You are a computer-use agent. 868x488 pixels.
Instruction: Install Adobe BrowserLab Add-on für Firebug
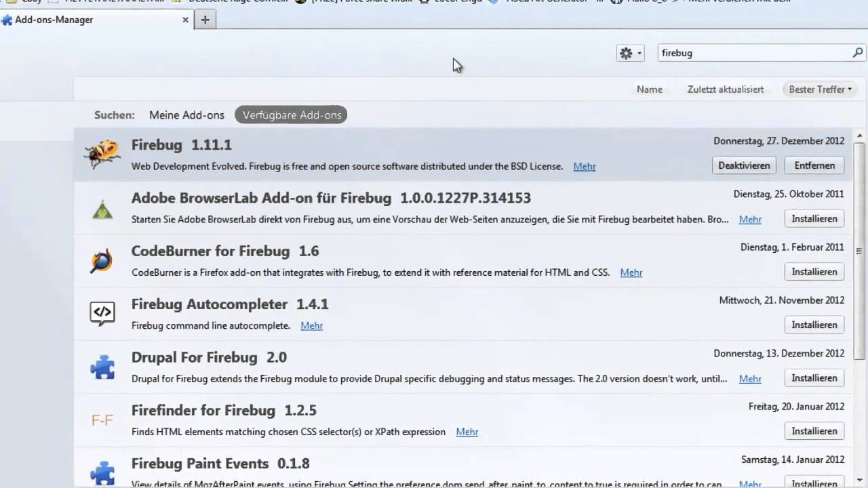(x=814, y=219)
